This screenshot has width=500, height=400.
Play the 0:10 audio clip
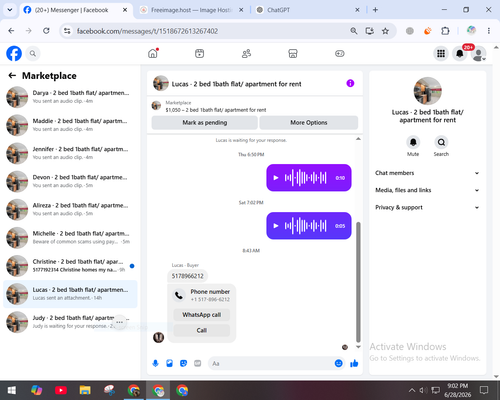pyautogui.click(x=276, y=178)
